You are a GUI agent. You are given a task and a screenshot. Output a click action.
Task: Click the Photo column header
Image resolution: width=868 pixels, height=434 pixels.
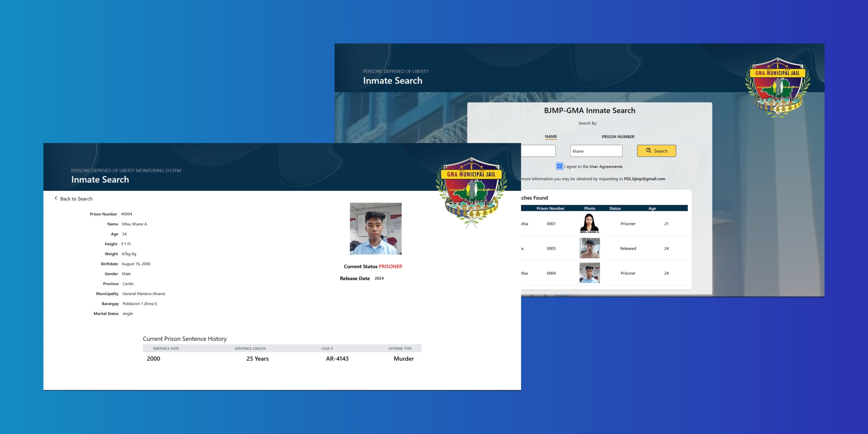(x=589, y=208)
